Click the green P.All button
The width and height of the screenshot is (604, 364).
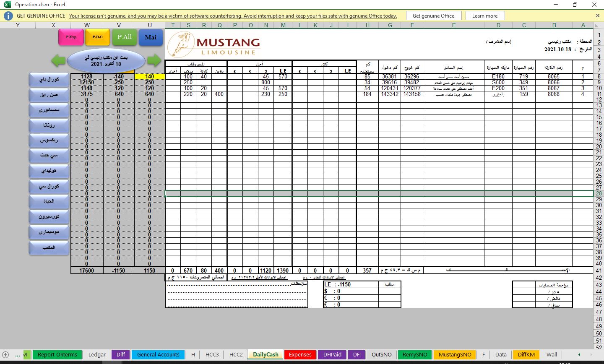(125, 37)
